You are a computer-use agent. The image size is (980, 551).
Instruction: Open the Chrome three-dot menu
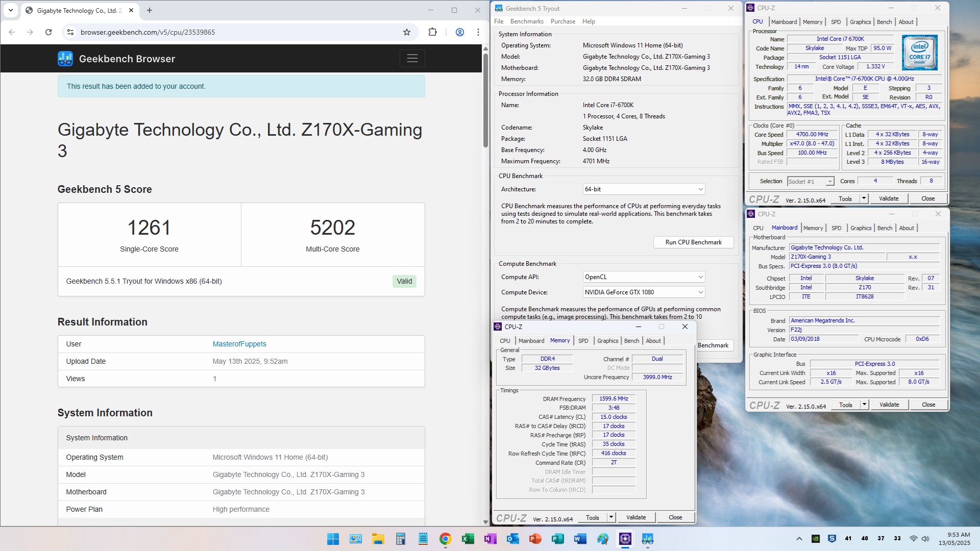(x=478, y=32)
